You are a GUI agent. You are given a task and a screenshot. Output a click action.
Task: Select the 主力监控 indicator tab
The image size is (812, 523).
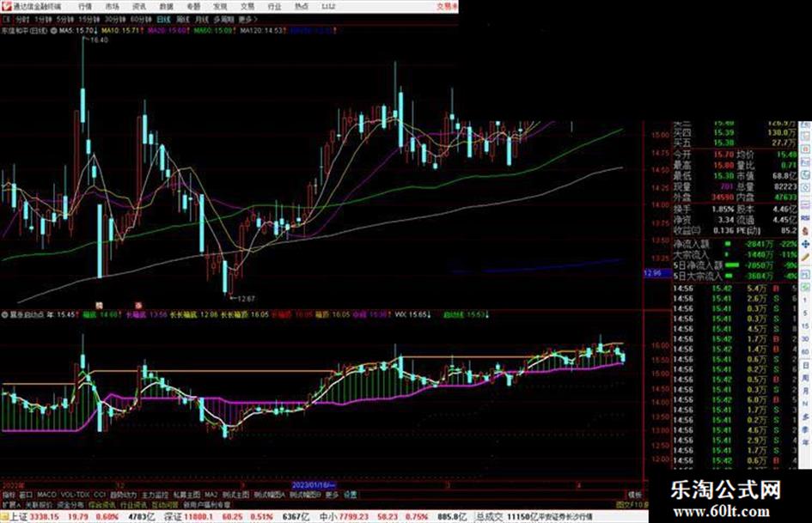click(155, 495)
